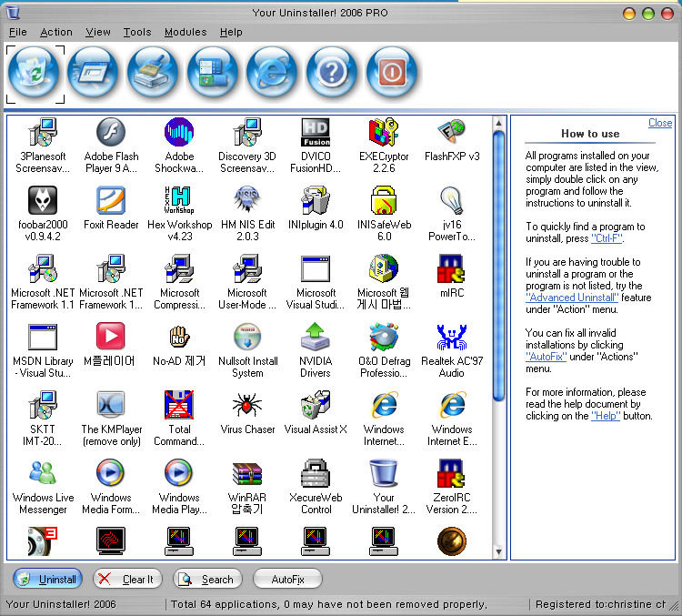Select the mIRC program icon
Viewport: 682px width, 616px height.
(x=452, y=268)
